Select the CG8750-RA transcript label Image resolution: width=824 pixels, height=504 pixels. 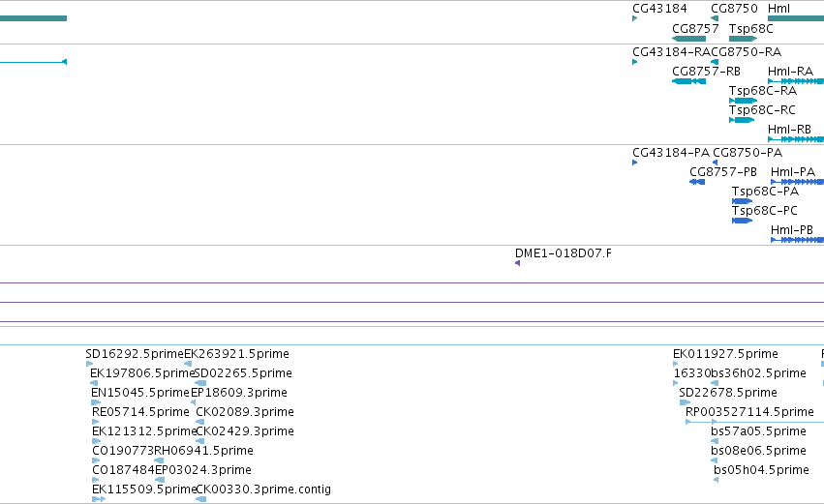747,52
